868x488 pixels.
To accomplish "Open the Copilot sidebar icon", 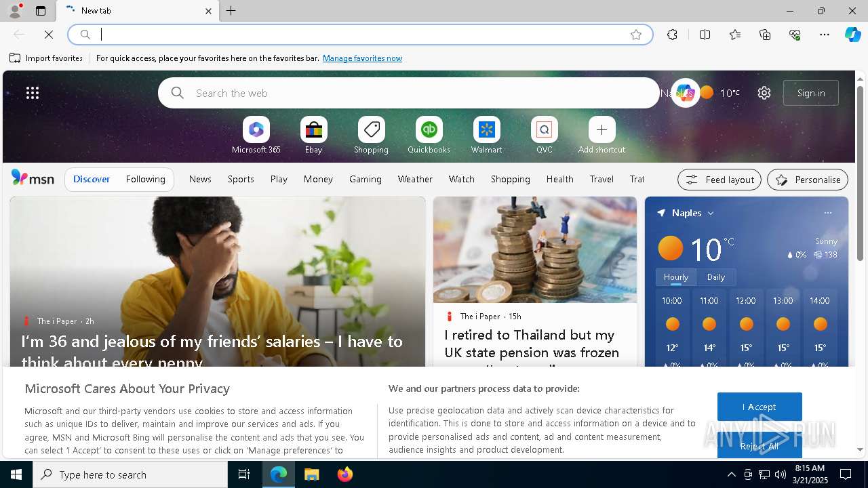I will 852,35.
